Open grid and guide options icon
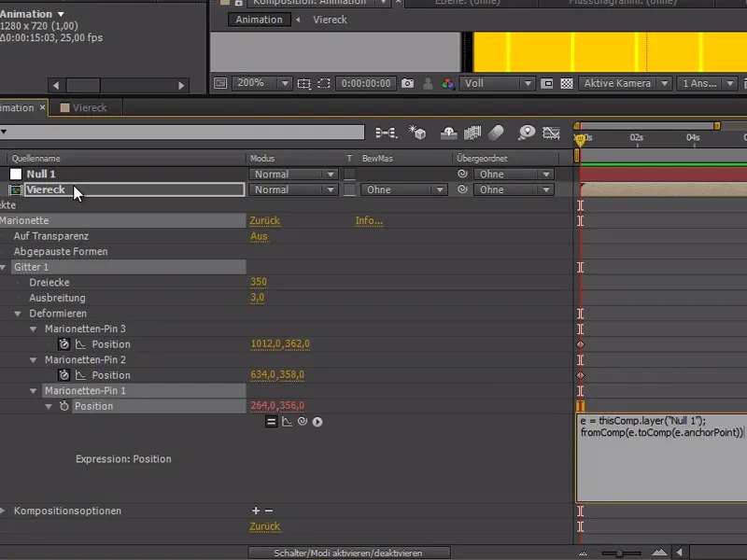This screenshot has height=560, width=747. pyautogui.click(x=303, y=84)
